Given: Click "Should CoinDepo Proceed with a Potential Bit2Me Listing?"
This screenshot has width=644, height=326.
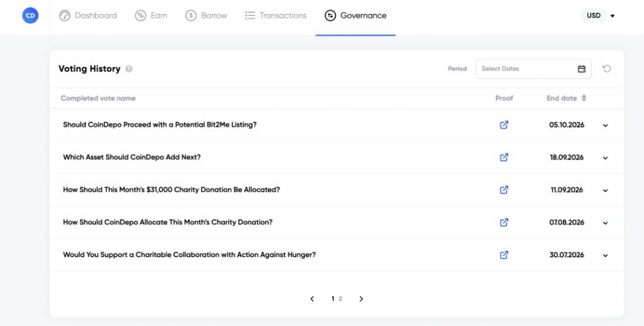Looking at the screenshot, I should [x=160, y=125].
